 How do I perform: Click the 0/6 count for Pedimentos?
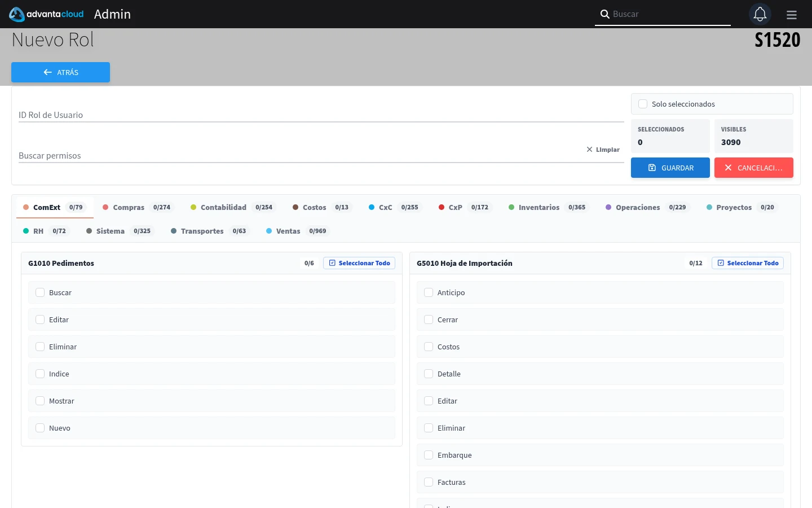(309, 263)
